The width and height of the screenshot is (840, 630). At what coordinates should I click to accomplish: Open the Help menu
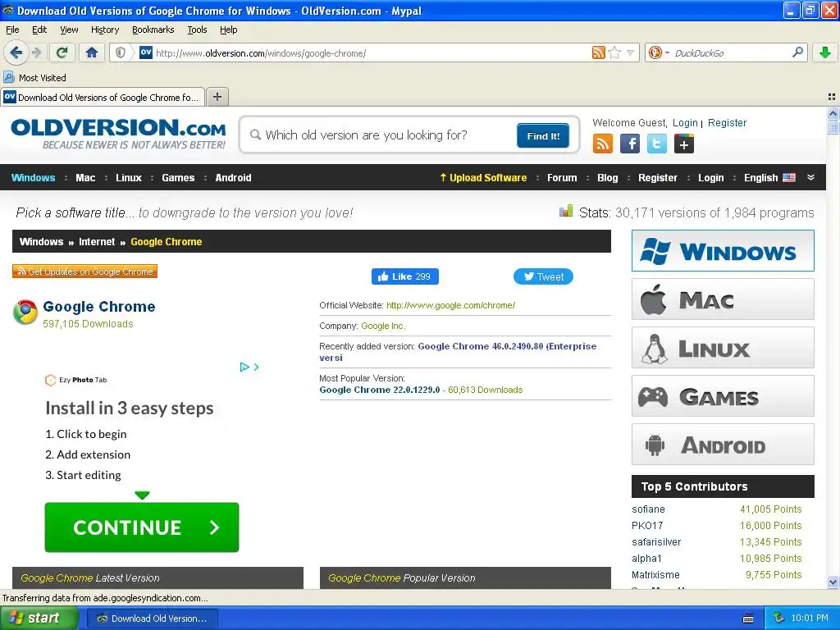(x=228, y=30)
